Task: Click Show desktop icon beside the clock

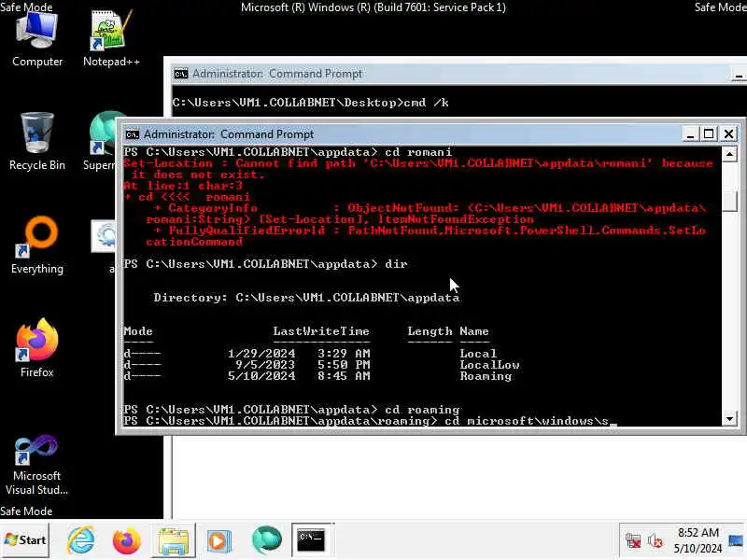Action: tap(736, 540)
